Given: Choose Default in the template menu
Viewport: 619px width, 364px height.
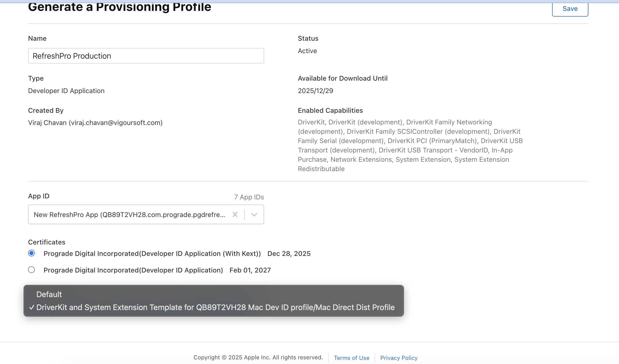Looking at the screenshot, I should pyautogui.click(x=214, y=294).
